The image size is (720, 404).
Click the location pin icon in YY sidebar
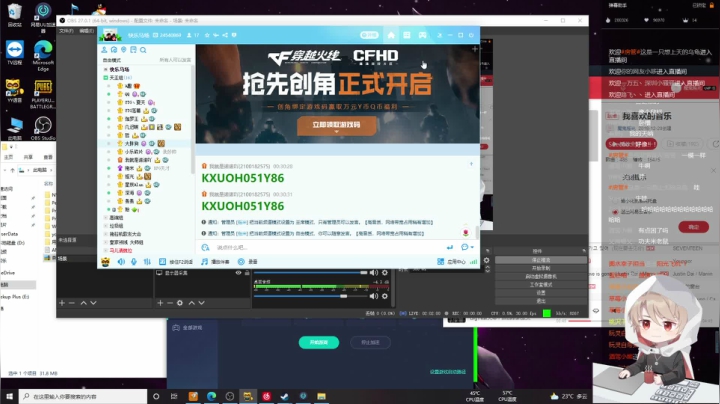tap(124, 50)
